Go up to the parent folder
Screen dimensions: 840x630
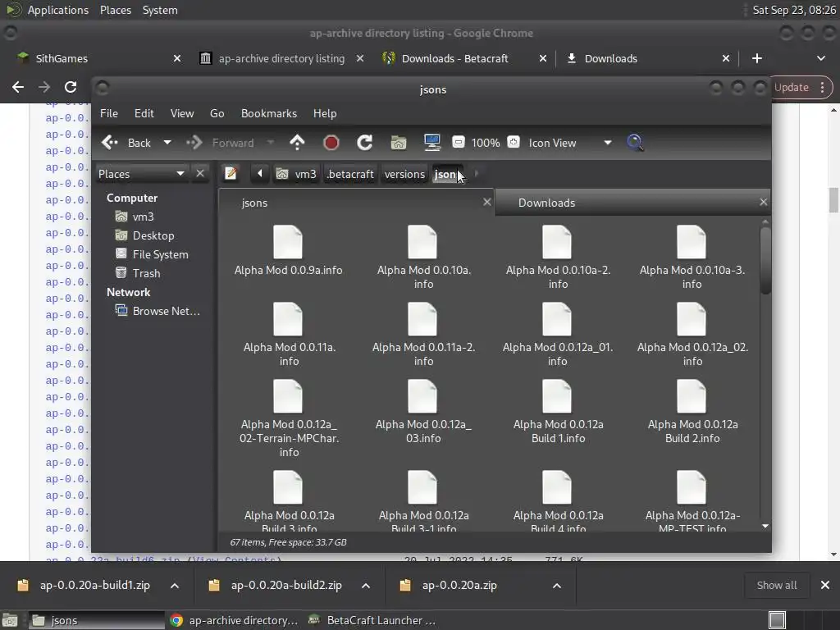coord(297,143)
